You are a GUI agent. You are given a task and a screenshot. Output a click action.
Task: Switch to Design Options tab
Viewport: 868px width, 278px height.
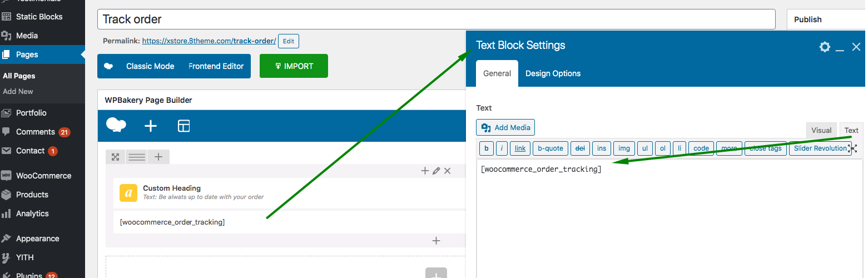553,73
